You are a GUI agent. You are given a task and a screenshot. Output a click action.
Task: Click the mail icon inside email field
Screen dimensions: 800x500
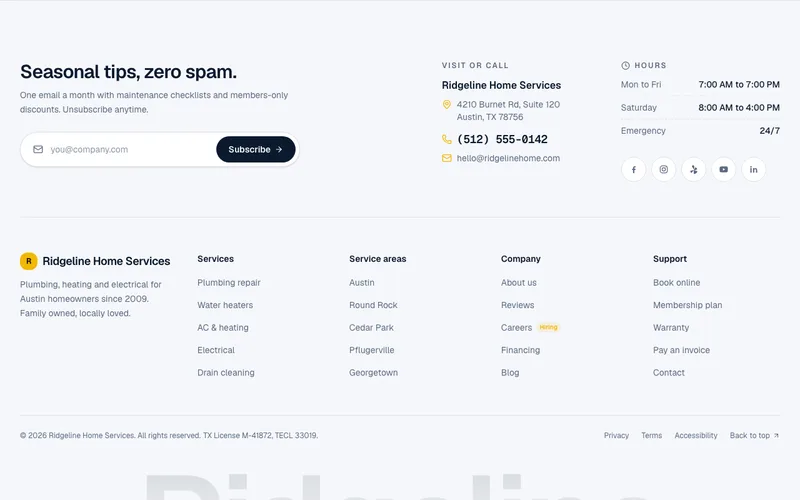point(38,149)
